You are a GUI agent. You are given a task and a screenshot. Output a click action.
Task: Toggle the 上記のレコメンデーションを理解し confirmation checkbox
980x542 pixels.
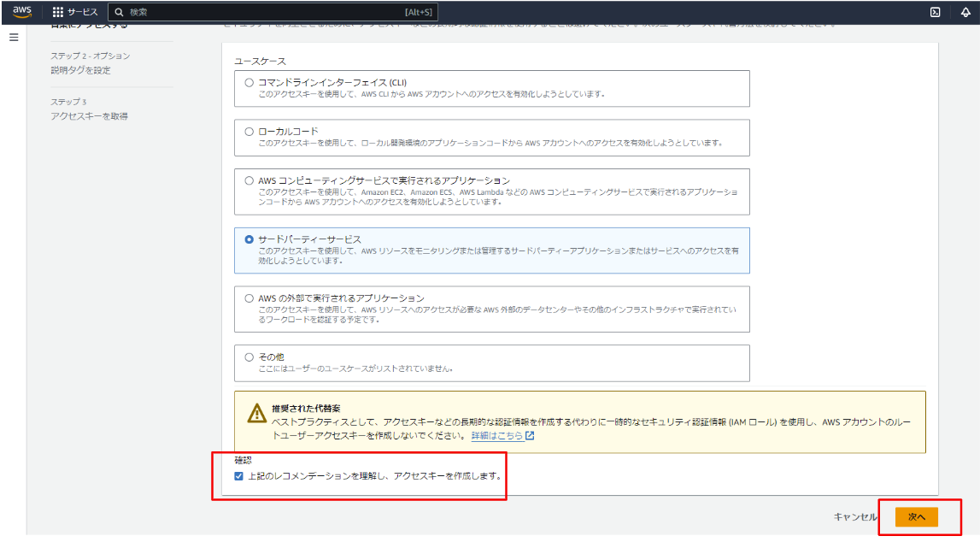tap(238, 475)
